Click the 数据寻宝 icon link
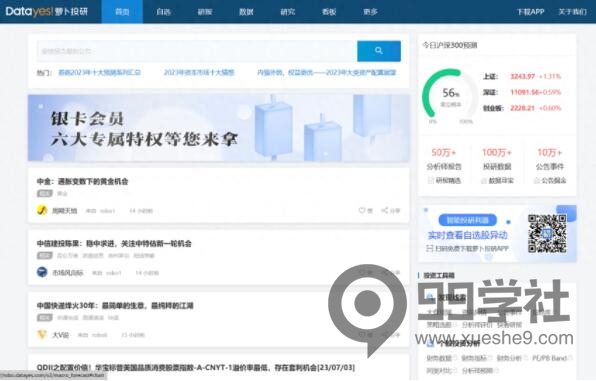 pyautogui.click(x=497, y=180)
